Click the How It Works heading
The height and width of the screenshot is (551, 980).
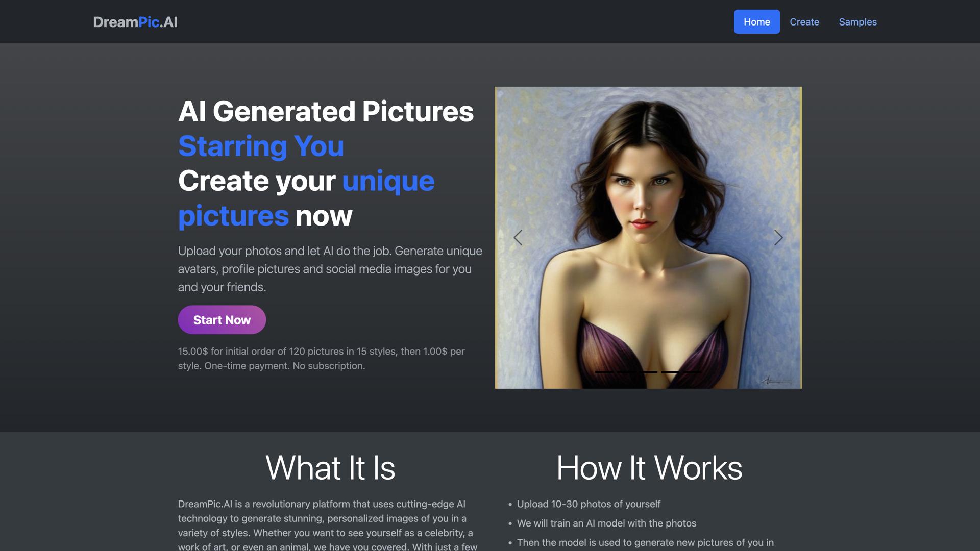coord(649,467)
